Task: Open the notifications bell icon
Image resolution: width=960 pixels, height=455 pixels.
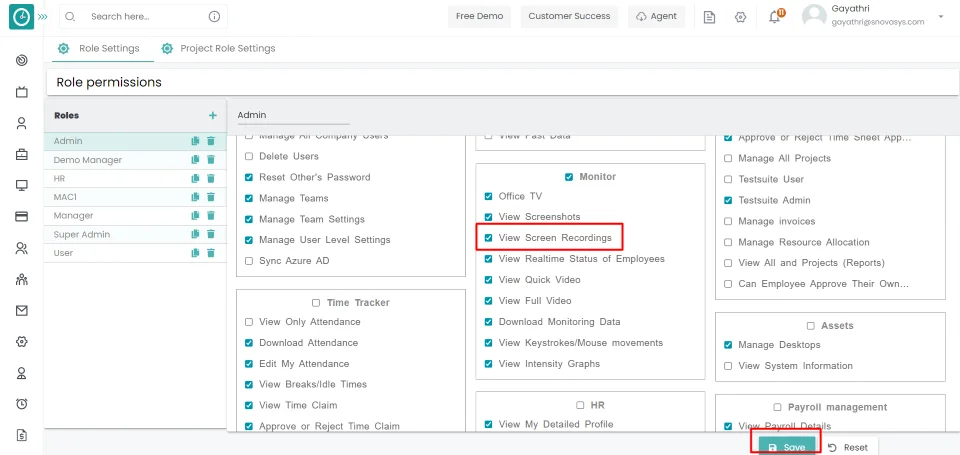Action: [775, 17]
